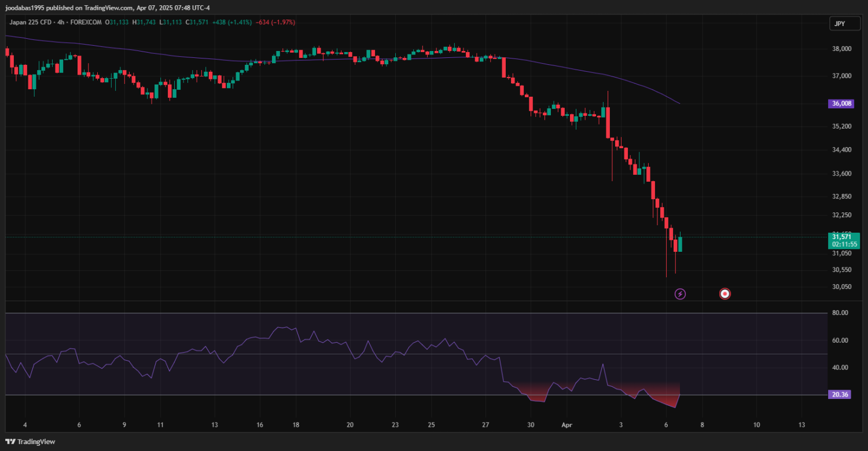This screenshot has width=868, height=451.
Task: Click the Apr label on the time axis
Action: point(567,424)
